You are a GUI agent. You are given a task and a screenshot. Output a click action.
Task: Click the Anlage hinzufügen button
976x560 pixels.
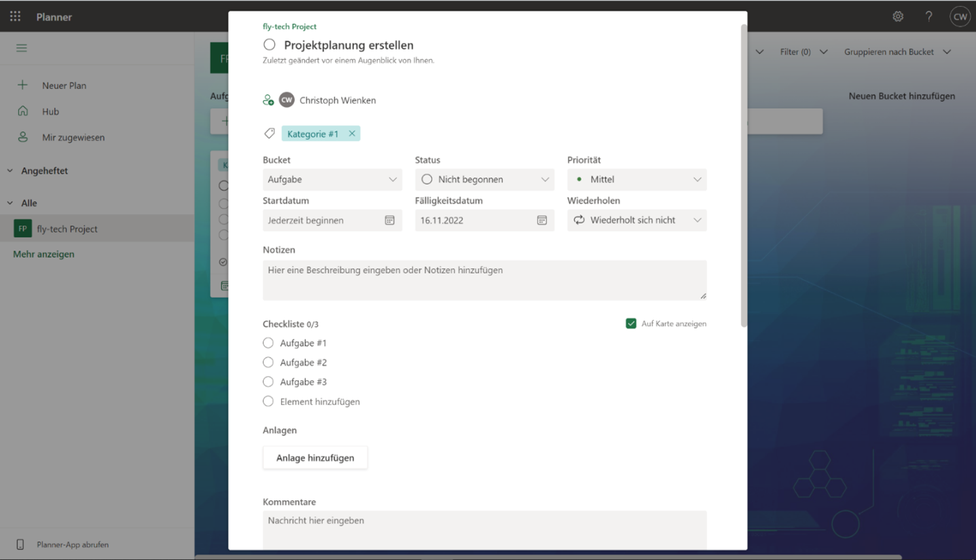pyautogui.click(x=314, y=458)
